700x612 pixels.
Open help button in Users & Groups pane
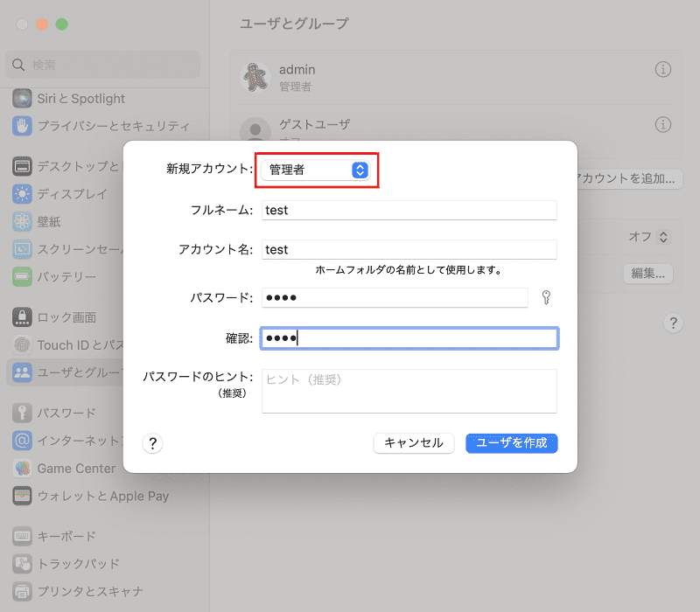point(673,323)
